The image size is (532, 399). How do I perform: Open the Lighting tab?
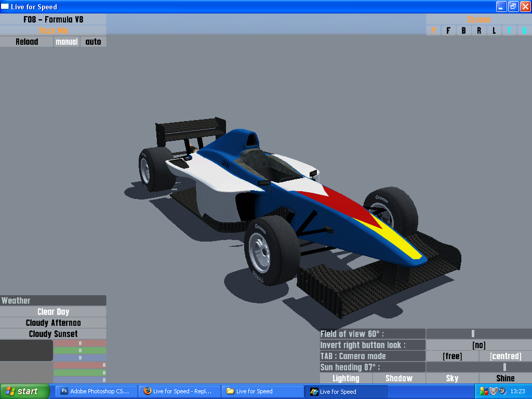coord(346,378)
